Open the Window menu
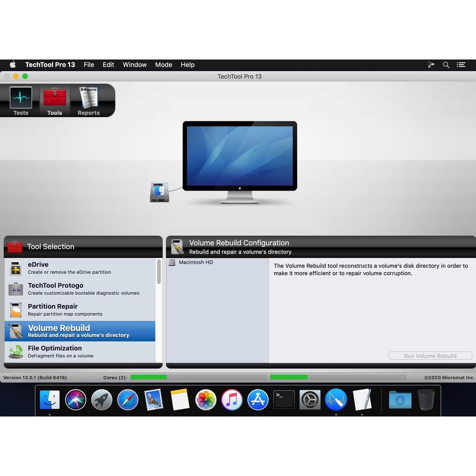Image resolution: width=476 pixels, height=476 pixels. tap(135, 65)
